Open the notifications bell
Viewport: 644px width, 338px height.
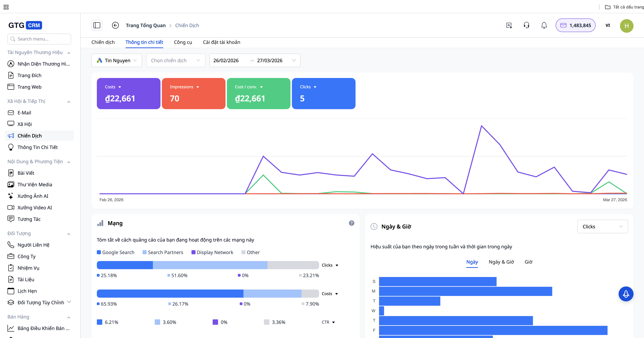point(544,25)
